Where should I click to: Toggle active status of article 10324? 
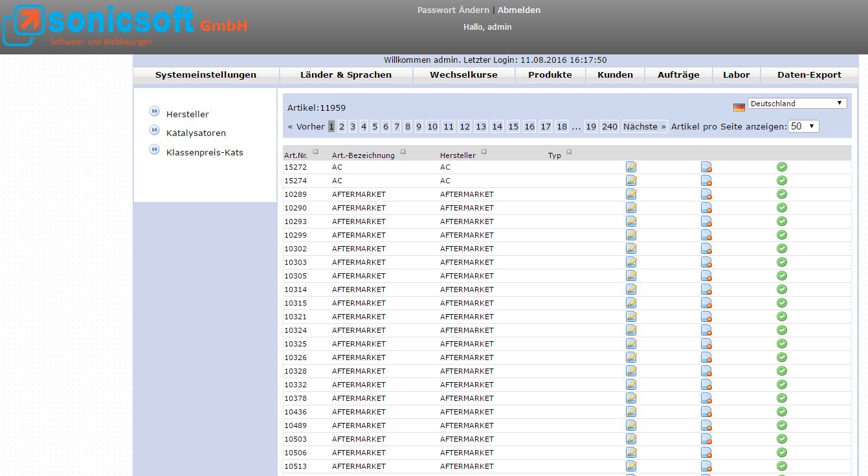782,330
